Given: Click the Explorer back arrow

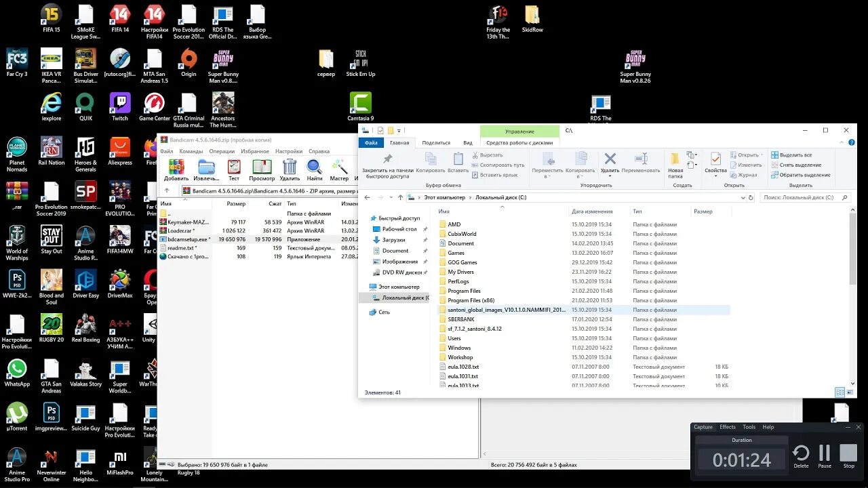Looking at the screenshot, I should tap(367, 198).
